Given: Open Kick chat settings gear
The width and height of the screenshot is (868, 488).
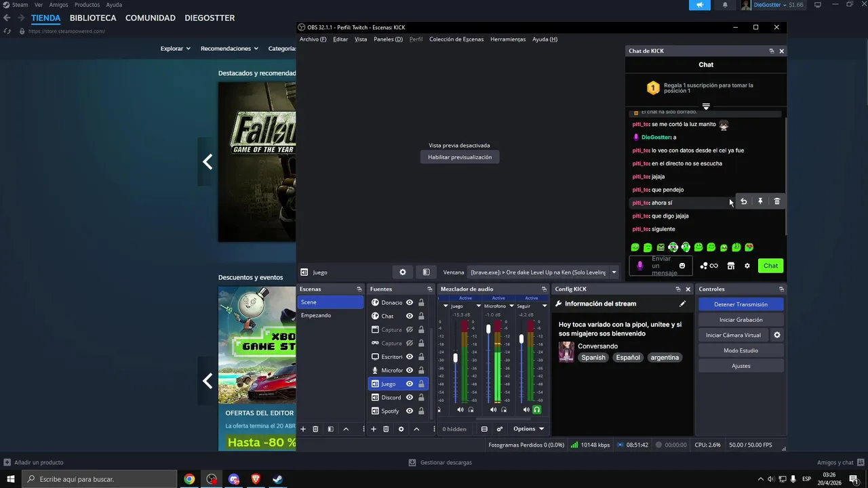Looking at the screenshot, I should click(x=747, y=266).
